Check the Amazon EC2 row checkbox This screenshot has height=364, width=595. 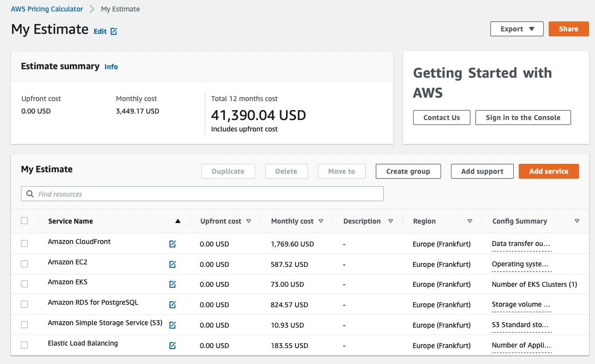[x=24, y=264]
